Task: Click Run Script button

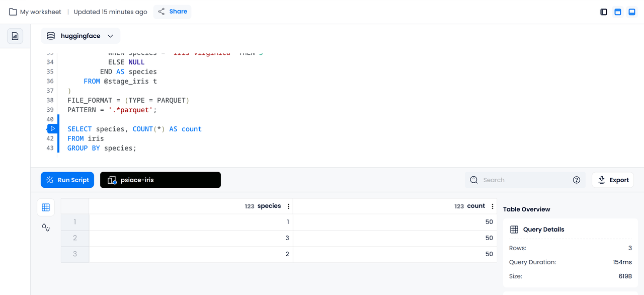Action: pos(67,180)
